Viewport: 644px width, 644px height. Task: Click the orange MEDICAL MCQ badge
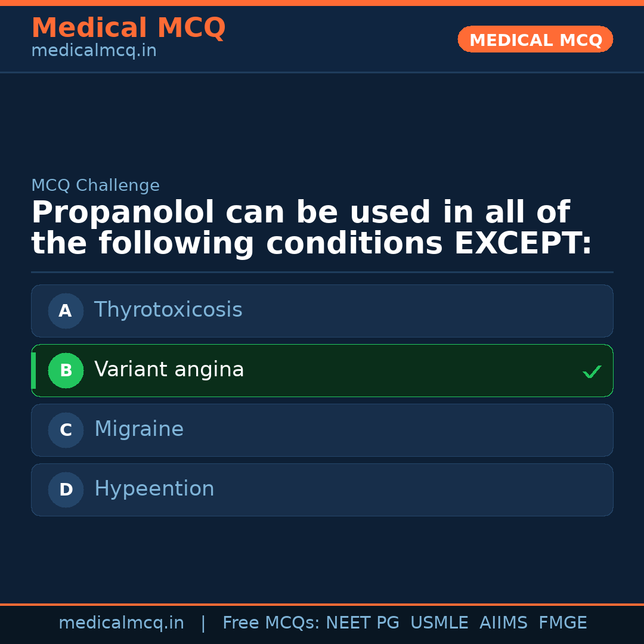[535, 40]
